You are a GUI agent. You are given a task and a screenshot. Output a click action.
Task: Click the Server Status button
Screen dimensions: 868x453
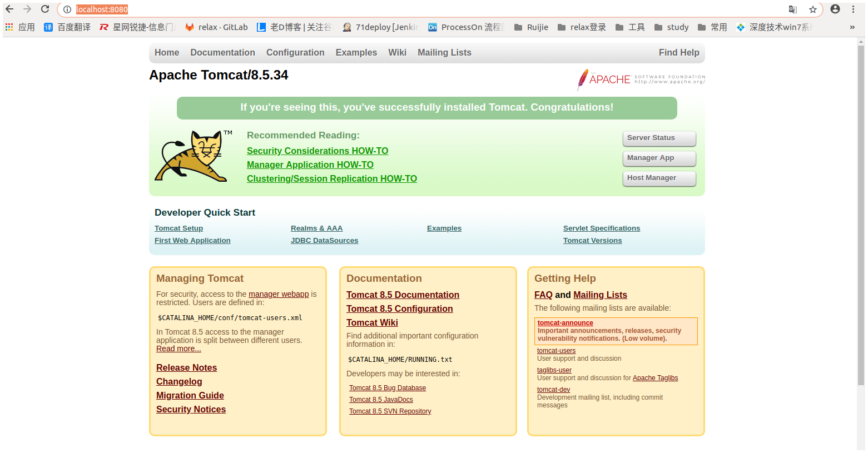(659, 138)
